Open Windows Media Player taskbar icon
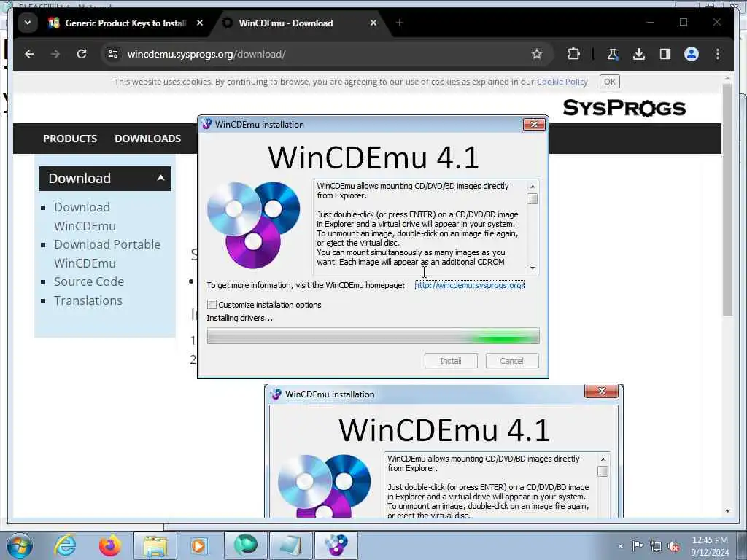The width and height of the screenshot is (747, 560). pyautogui.click(x=199, y=545)
